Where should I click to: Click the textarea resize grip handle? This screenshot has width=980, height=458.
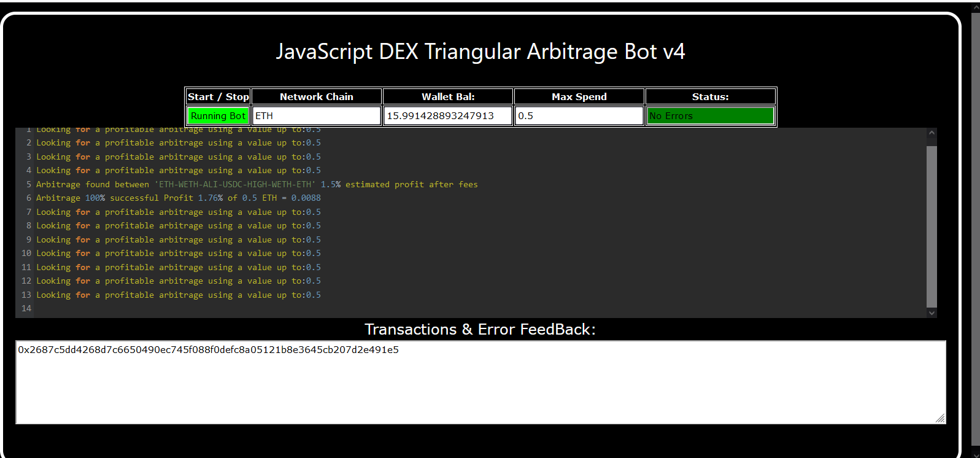click(x=940, y=418)
